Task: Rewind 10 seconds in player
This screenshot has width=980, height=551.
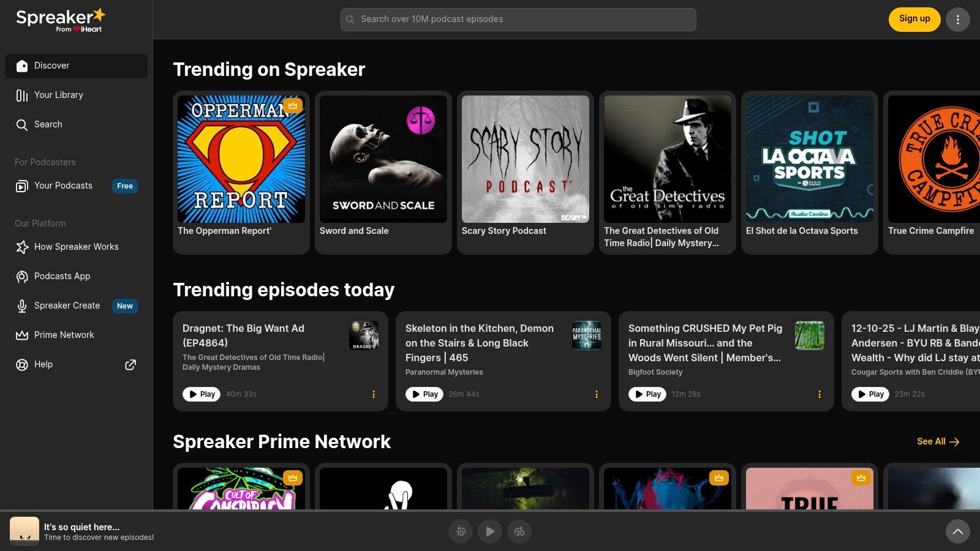Action: click(x=461, y=531)
